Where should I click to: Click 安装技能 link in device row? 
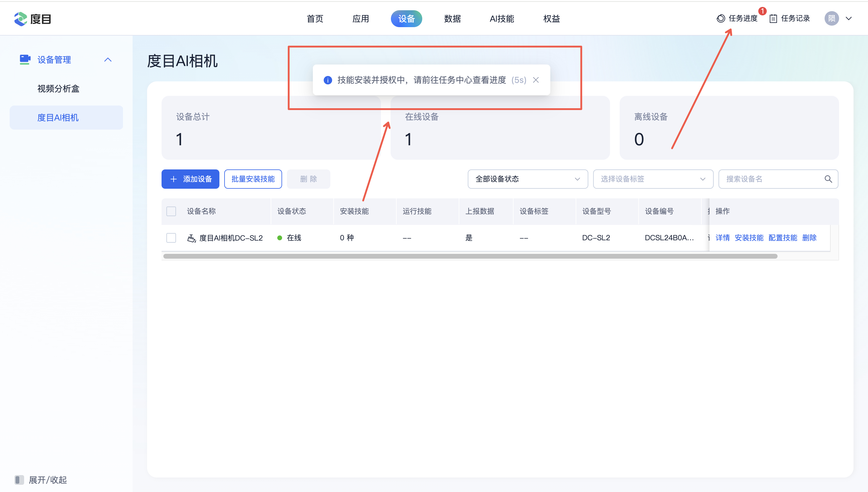[749, 238]
